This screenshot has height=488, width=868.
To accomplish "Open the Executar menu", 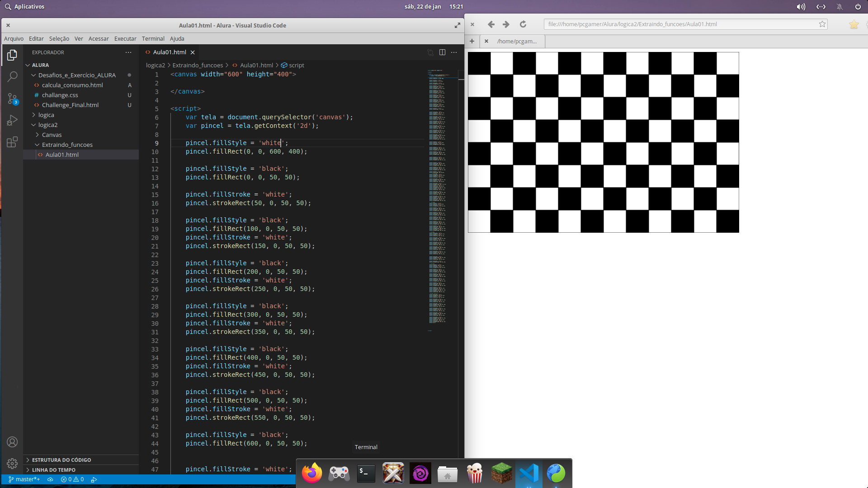I will pos(125,39).
